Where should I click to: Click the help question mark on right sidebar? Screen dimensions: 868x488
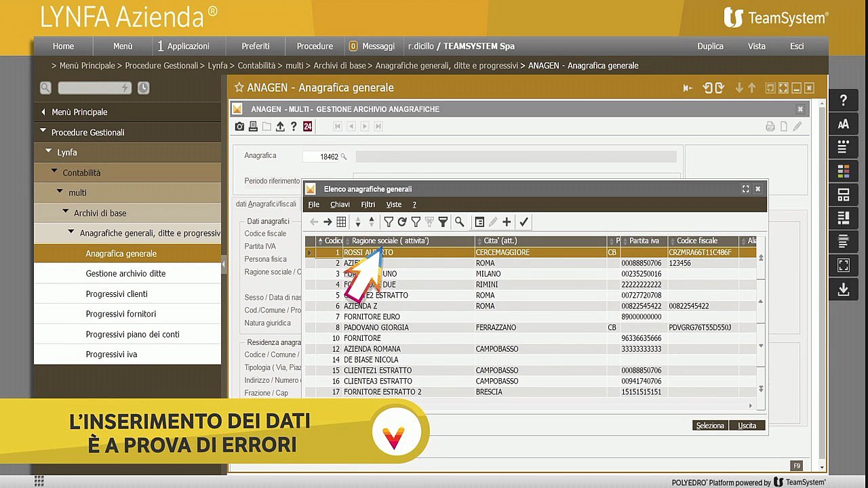pyautogui.click(x=844, y=100)
